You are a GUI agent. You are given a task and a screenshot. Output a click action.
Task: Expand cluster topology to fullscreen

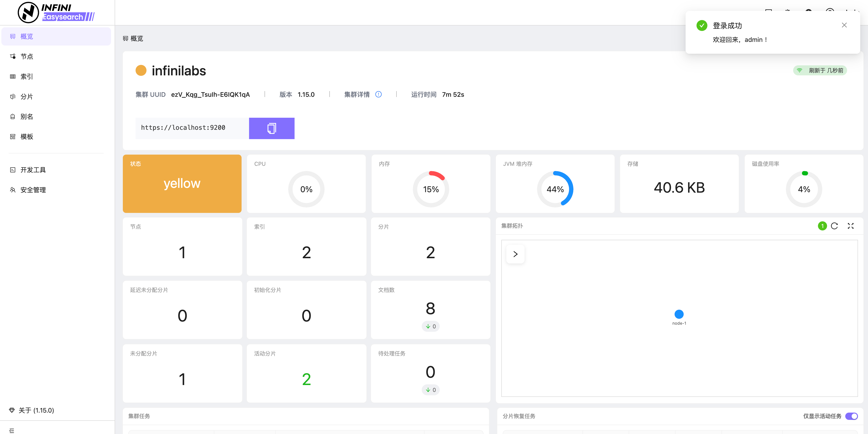click(x=850, y=226)
